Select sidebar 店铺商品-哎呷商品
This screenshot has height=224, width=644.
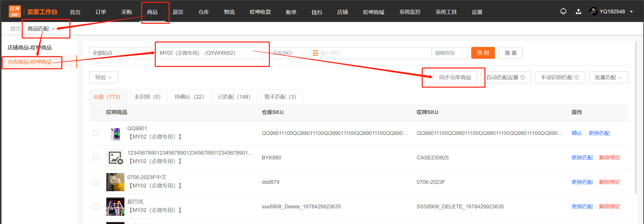coord(29,48)
